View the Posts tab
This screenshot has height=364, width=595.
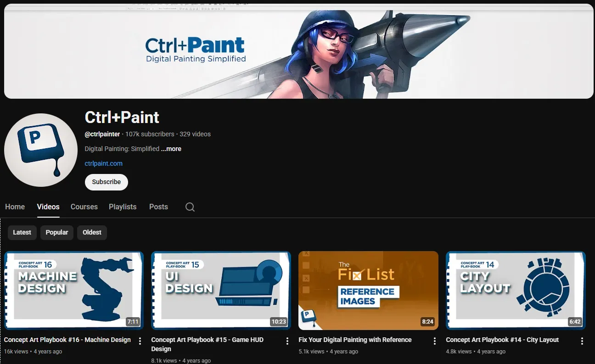point(158,207)
